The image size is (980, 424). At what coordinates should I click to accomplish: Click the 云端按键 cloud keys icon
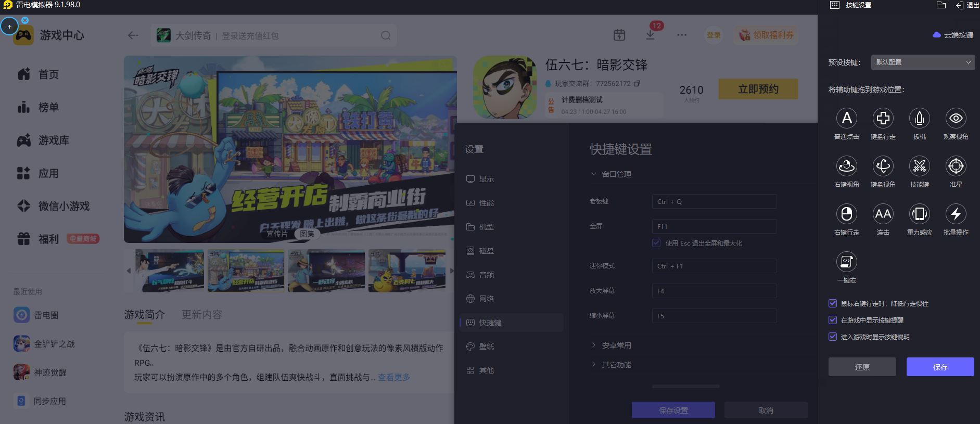pos(937,35)
